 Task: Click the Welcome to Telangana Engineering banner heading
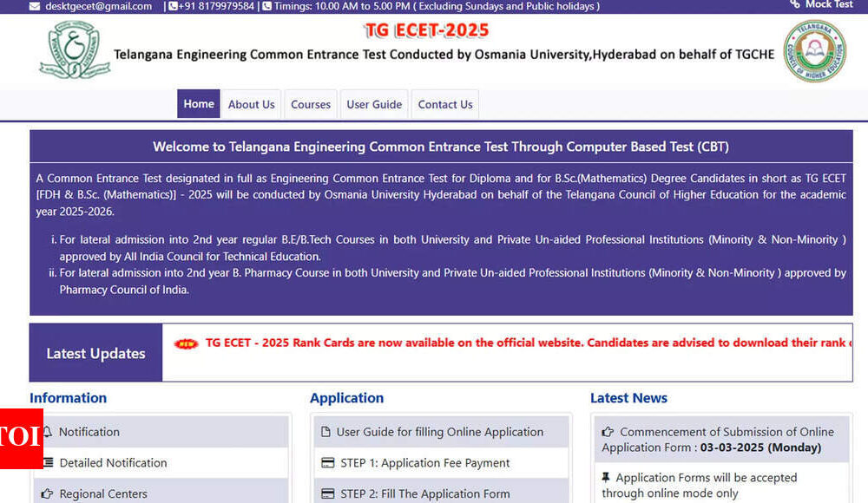point(441,147)
